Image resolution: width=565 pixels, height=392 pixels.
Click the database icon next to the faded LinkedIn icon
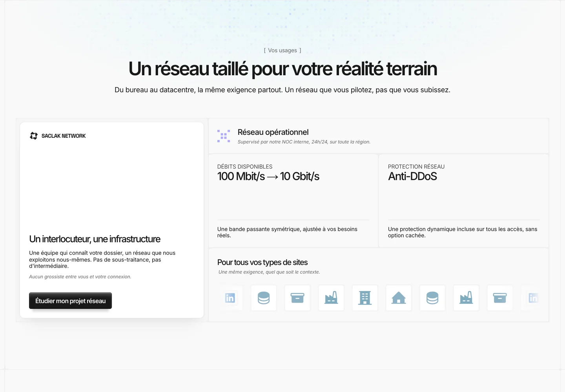click(264, 298)
